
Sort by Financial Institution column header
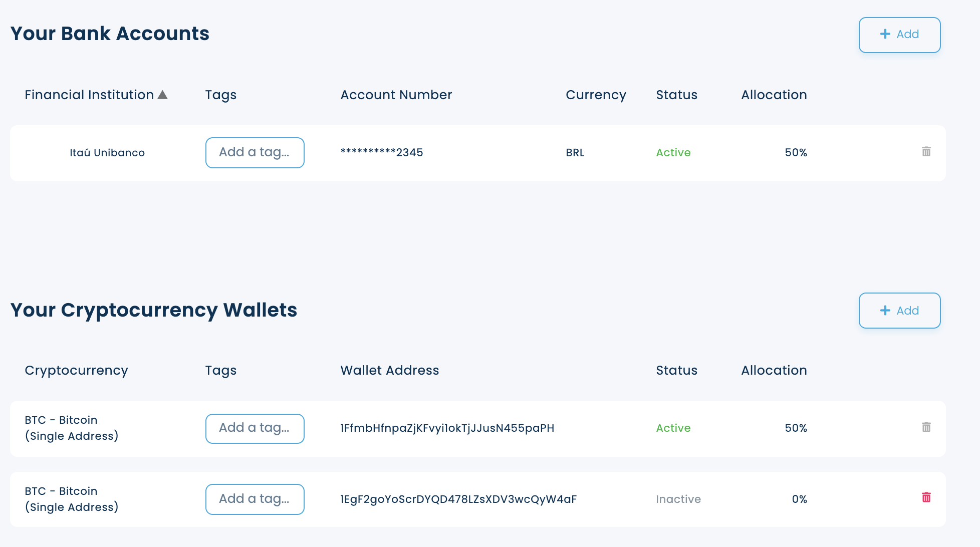[89, 95]
